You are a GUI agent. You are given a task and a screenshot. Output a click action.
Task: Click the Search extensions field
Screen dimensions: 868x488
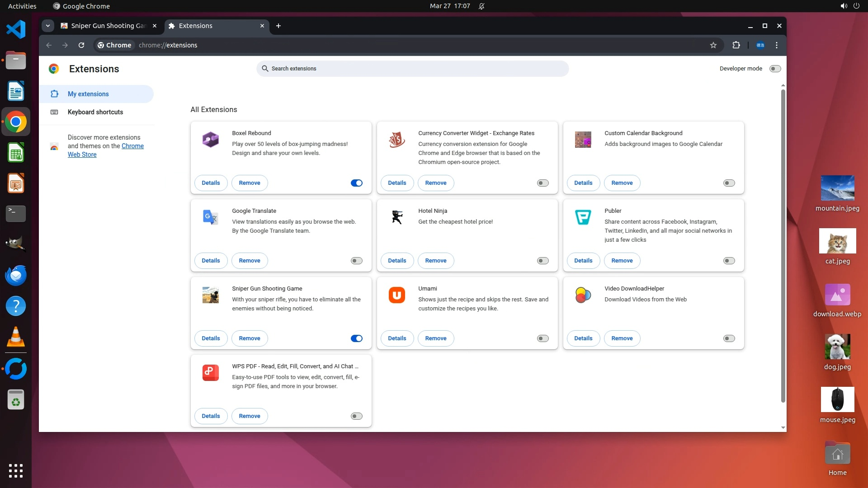point(412,69)
